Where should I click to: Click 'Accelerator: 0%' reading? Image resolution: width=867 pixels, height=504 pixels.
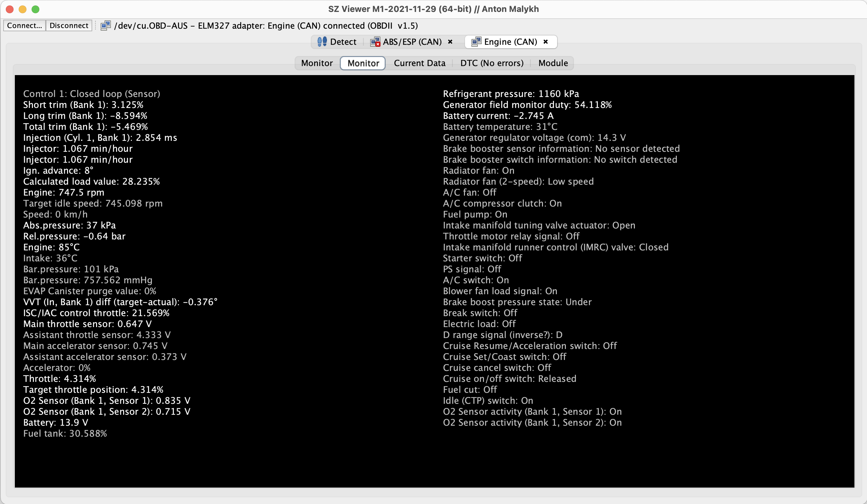click(x=57, y=368)
